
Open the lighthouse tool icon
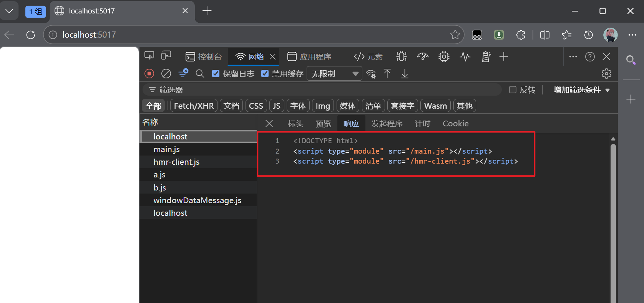[x=486, y=57]
